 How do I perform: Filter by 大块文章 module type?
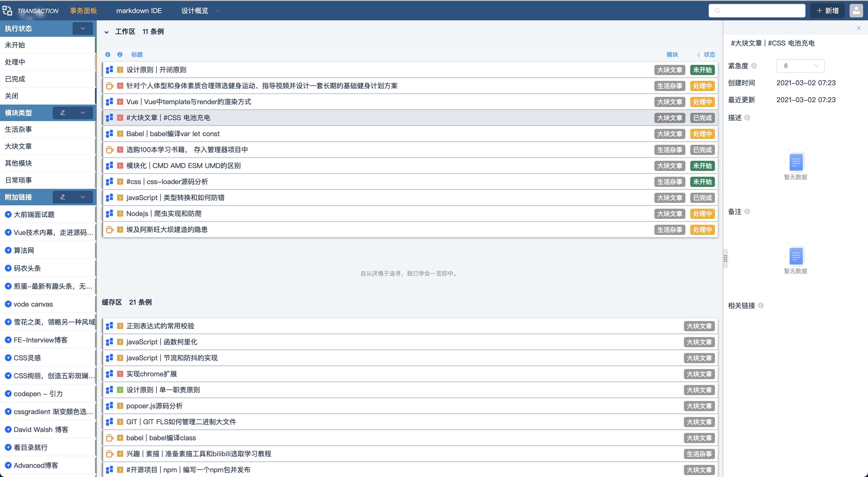click(x=18, y=146)
